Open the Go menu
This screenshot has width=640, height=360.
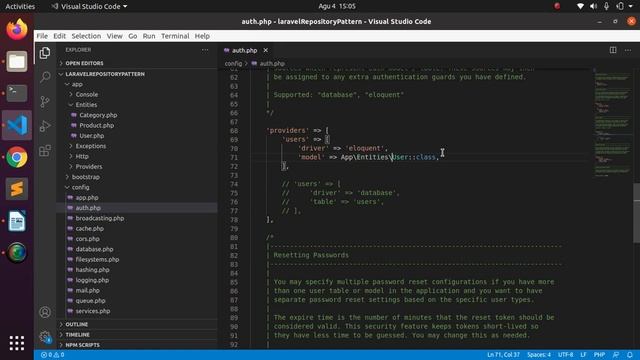coord(133,36)
